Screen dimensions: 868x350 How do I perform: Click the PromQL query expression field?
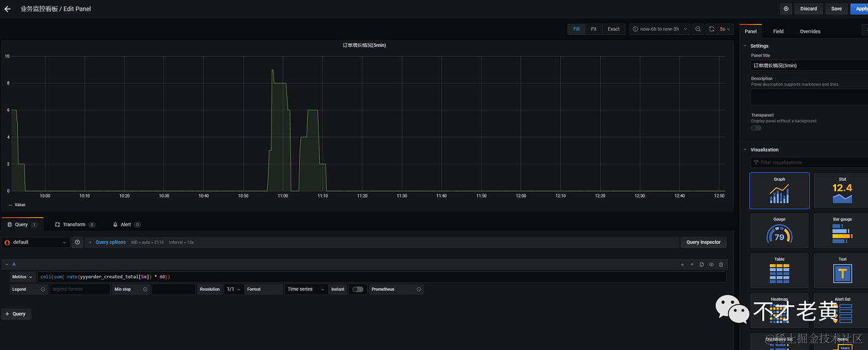tap(381, 277)
